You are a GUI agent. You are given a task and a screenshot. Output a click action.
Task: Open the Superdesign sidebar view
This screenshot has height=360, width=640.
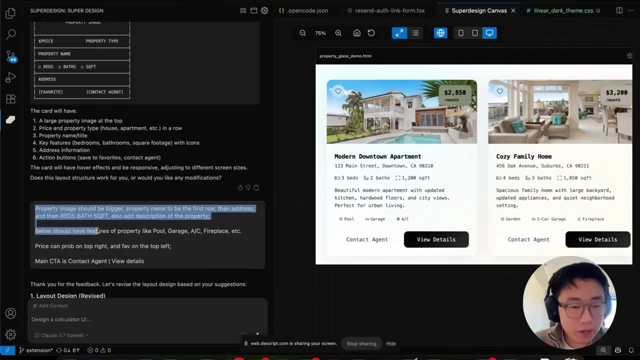coord(11,120)
